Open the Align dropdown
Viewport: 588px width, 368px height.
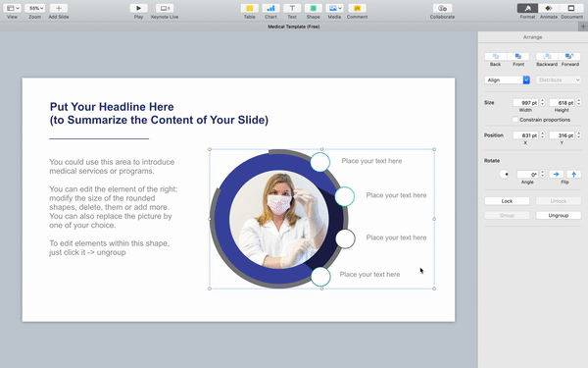tap(507, 80)
